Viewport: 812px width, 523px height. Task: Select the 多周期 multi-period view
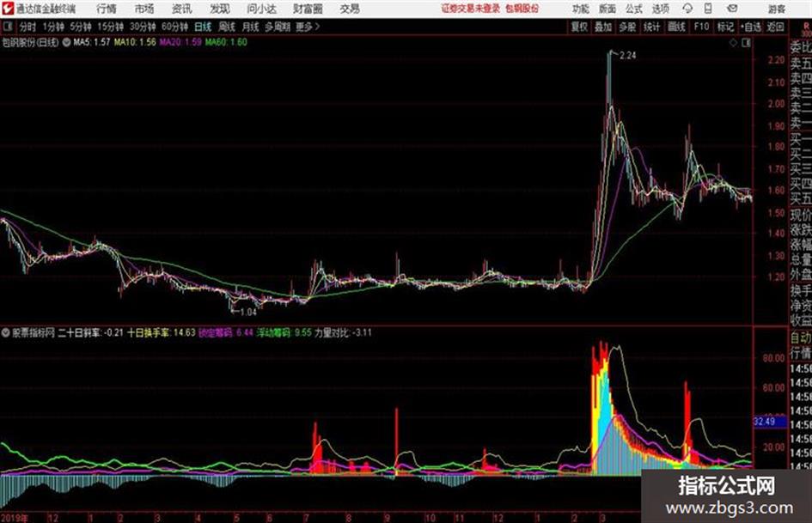(278, 27)
